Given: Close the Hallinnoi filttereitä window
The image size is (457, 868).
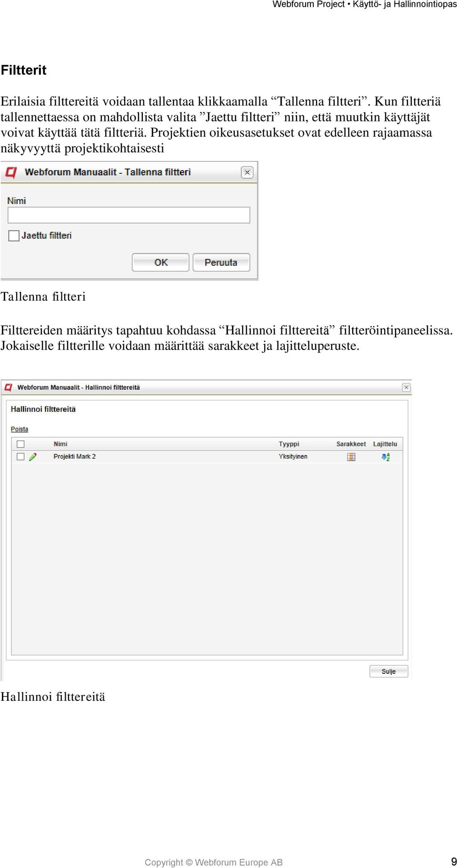Looking at the screenshot, I should pyautogui.click(x=406, y=388).
